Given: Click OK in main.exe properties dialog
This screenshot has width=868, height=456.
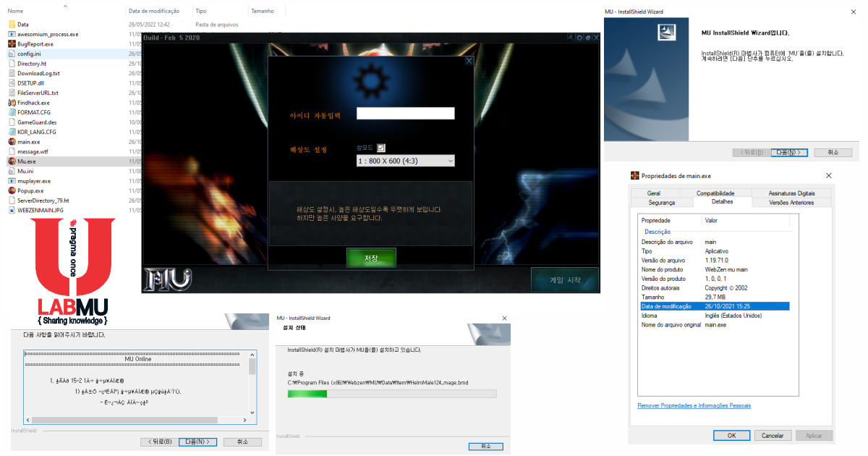Looking at the screenshot, I should 731,436.
